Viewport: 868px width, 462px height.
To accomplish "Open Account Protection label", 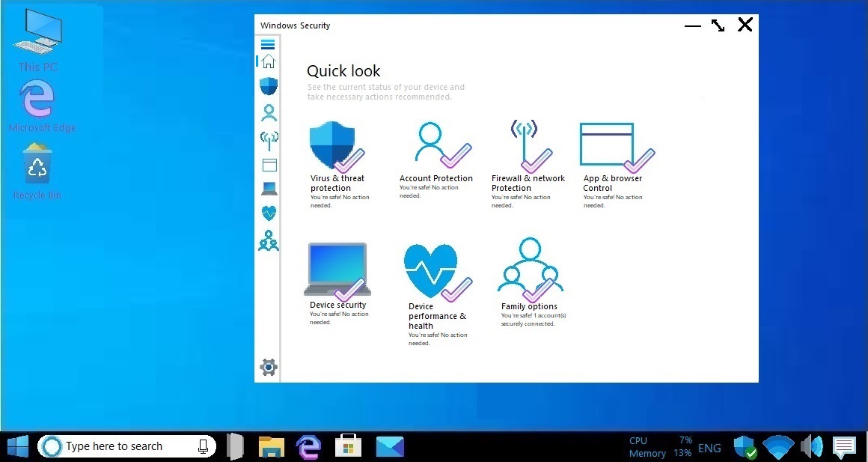I will point(436,178).
